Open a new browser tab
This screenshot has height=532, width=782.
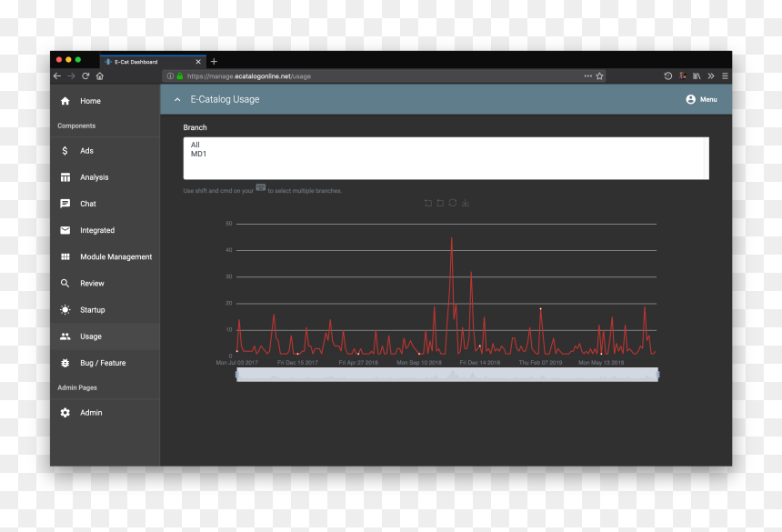pos(214,61)
